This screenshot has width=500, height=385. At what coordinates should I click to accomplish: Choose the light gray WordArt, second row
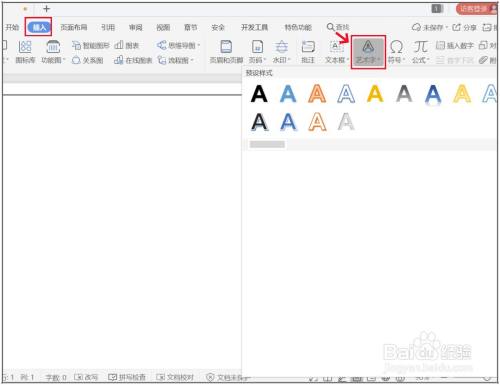pyautogui.click(x=346, y=122)
